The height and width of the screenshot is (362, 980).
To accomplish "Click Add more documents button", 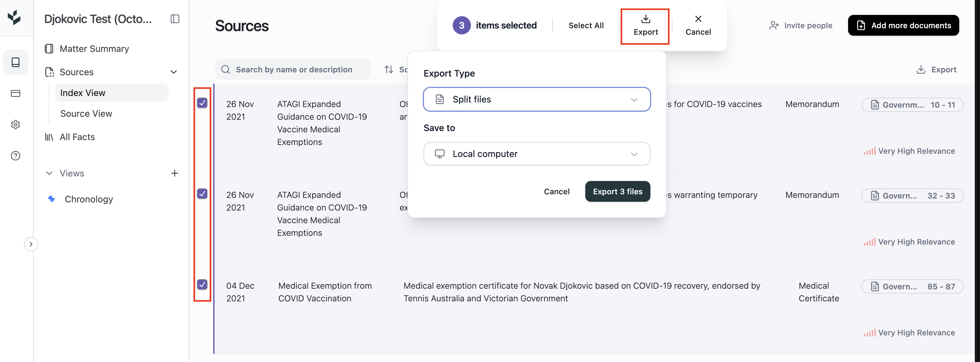I will pos(903,26).
